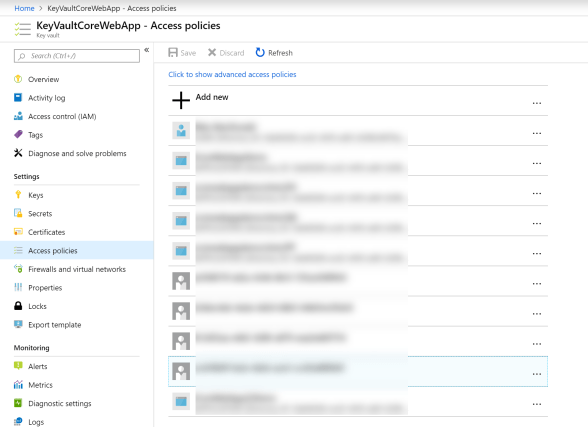Click the Discard X icon
This screenshot has height=427, width=588.
pyautogui.click(x=212, y=52)
